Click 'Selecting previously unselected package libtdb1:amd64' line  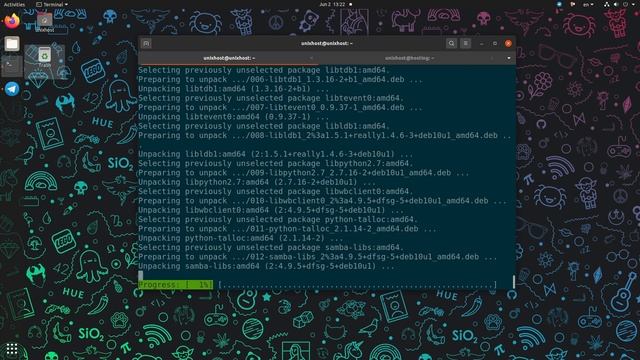[x=264, y=70]
